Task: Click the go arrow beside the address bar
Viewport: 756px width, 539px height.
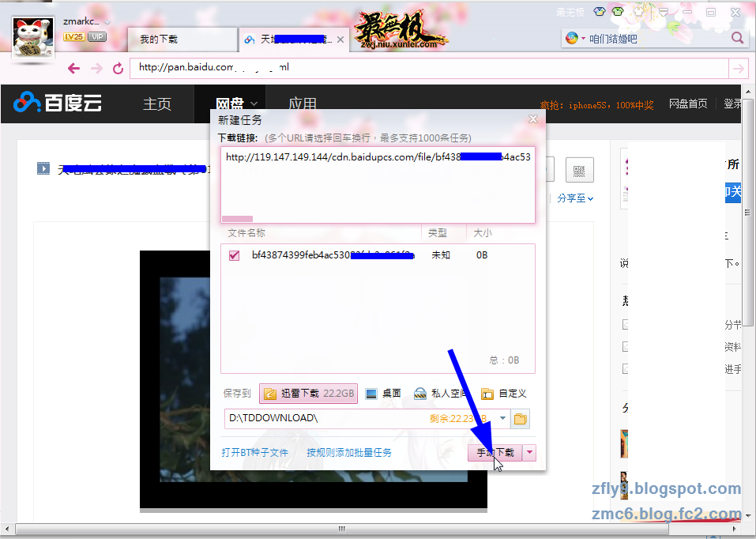Action: 738,69
